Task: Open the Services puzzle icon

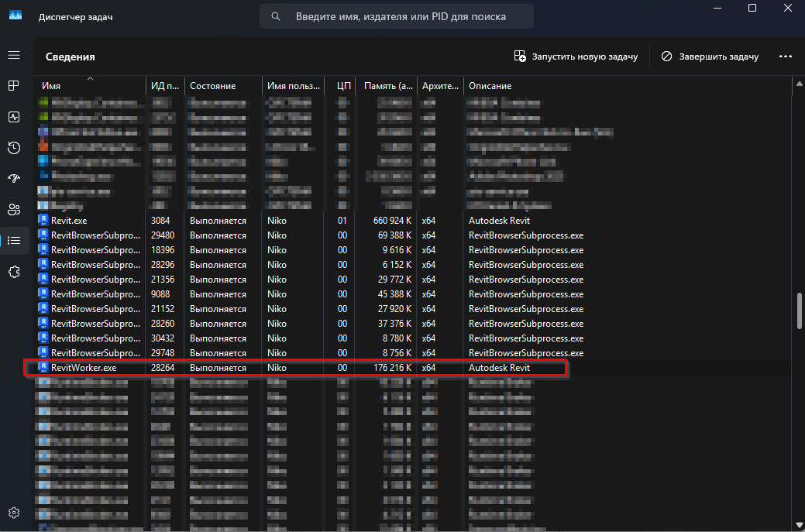Action: (14, 271)
